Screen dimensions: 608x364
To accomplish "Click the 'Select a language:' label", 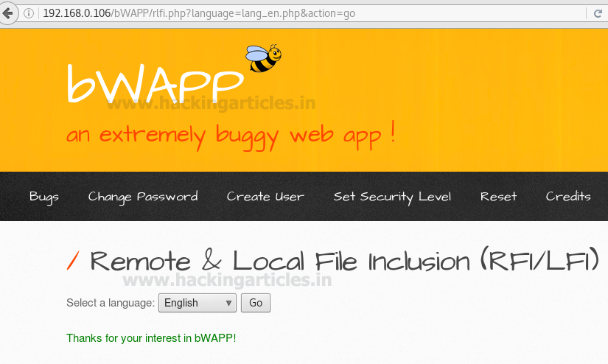I will [x=111, y=303].
